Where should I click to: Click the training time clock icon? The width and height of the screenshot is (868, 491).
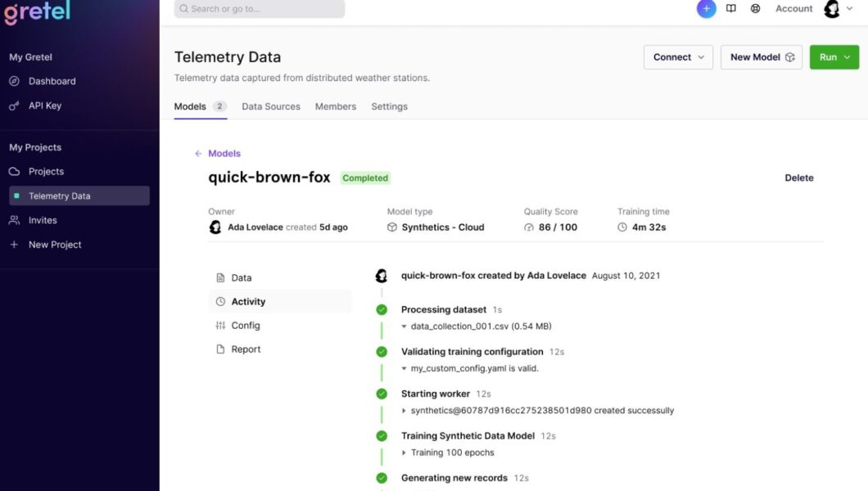click(x=622, y=227)
